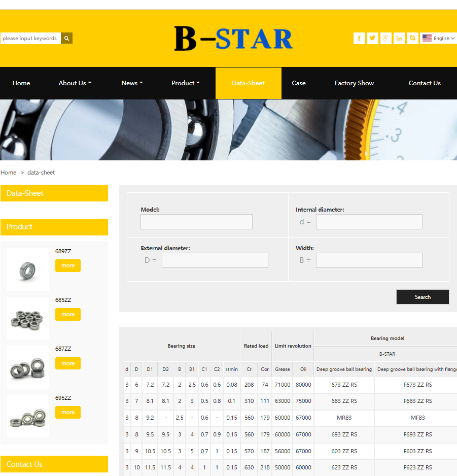Click the 683 ZZ RS model cell

344,401
